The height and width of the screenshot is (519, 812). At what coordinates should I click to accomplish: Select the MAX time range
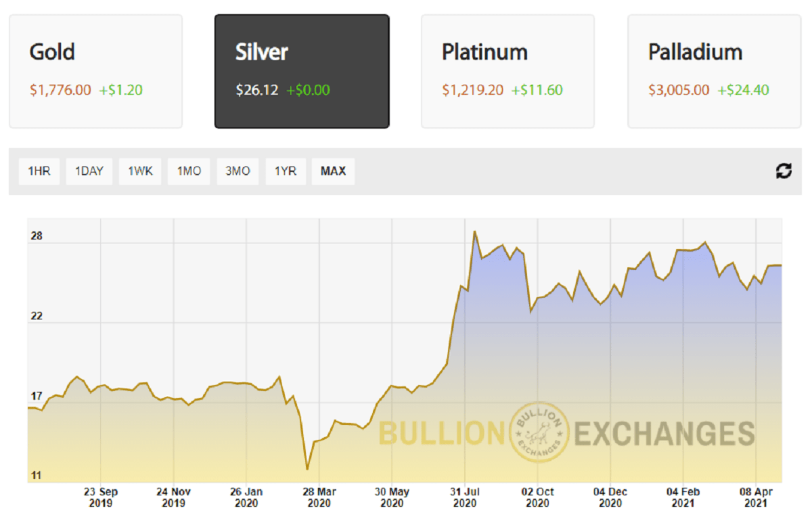[333, 171]
